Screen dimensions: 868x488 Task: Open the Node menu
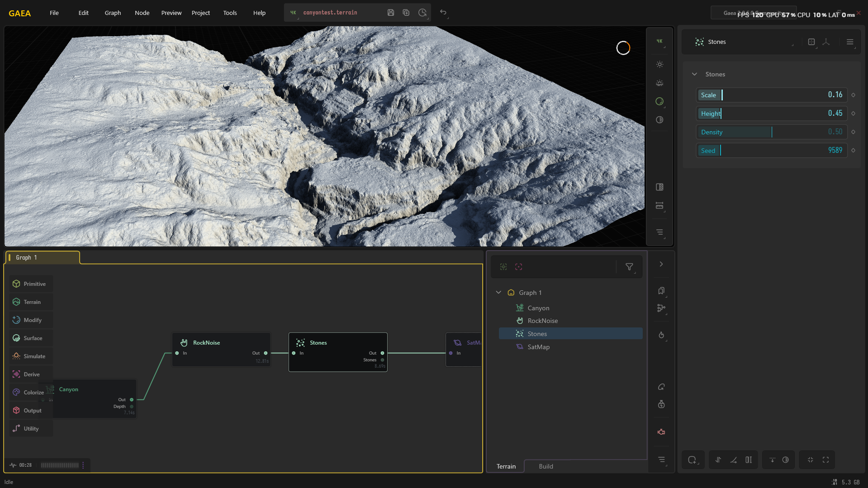click(x=142, y=13)
